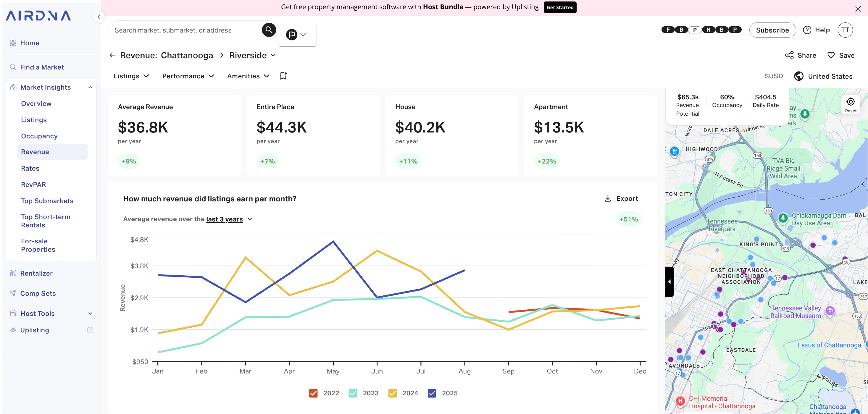Open Top Short-term Rentals
The height and width of the screenshot is (414, 868).
tap(46, 221)
